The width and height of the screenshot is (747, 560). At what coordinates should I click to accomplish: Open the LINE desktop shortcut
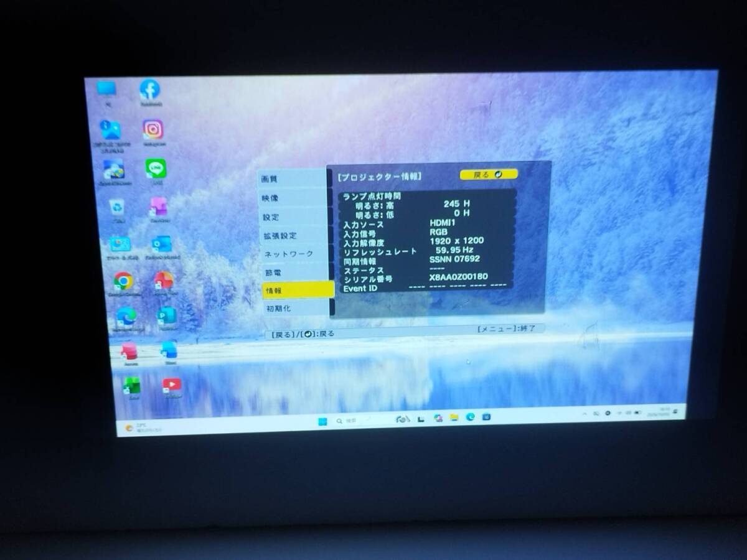(156, 168)
